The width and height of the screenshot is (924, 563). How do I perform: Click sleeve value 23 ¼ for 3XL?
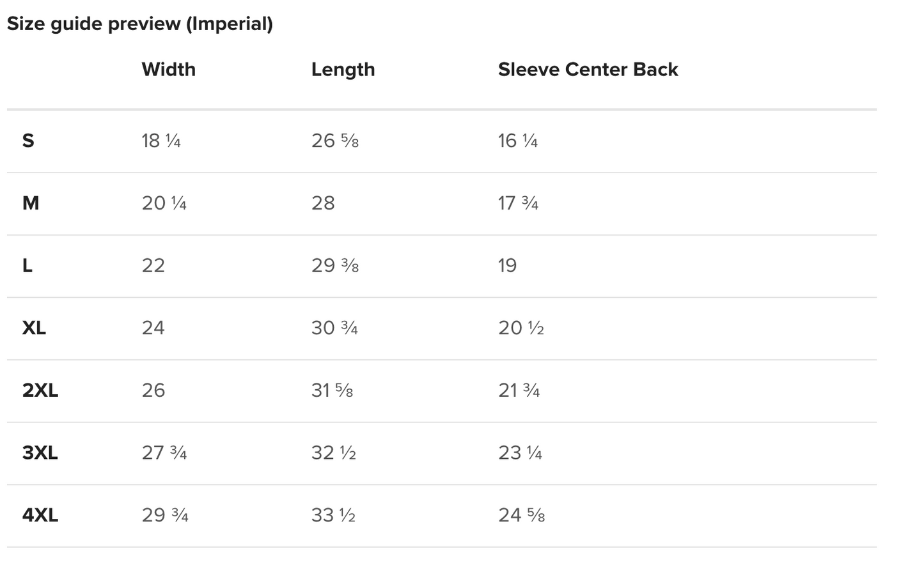click(x=520, y=453)
